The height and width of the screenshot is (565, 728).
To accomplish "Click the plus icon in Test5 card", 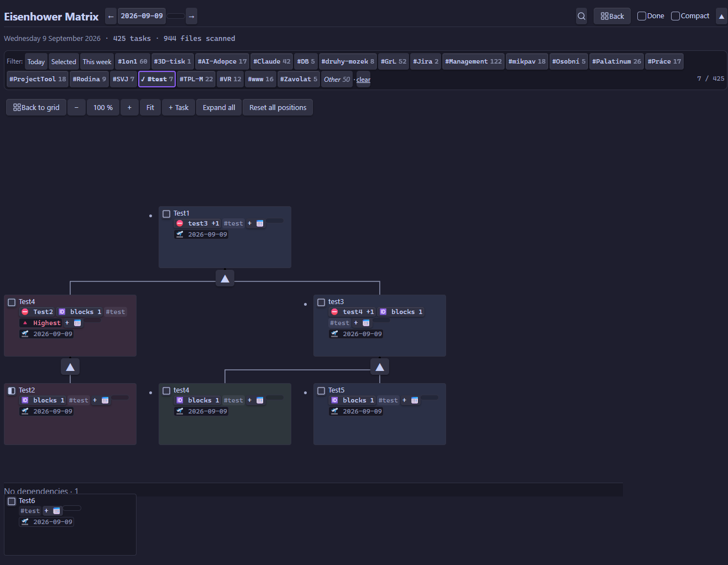I will click(404, 400).
